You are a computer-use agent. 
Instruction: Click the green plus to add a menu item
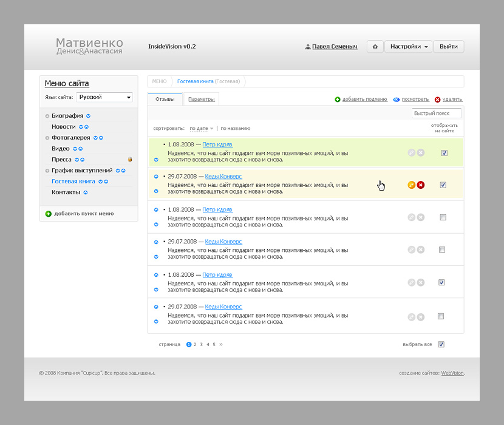(x=49, y=214)
